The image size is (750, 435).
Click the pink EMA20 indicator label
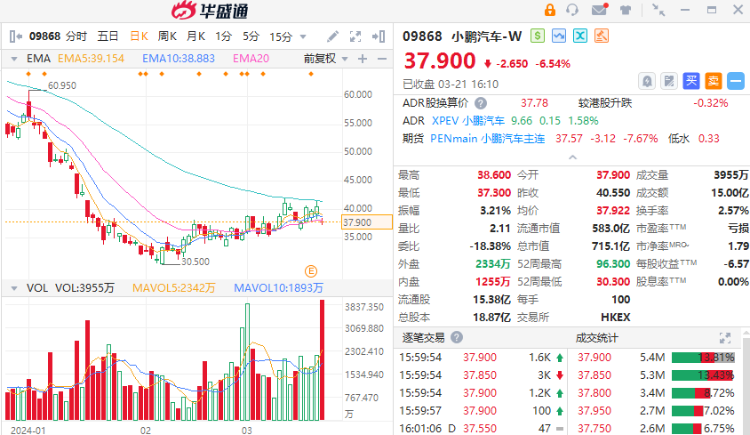[251, 59]
